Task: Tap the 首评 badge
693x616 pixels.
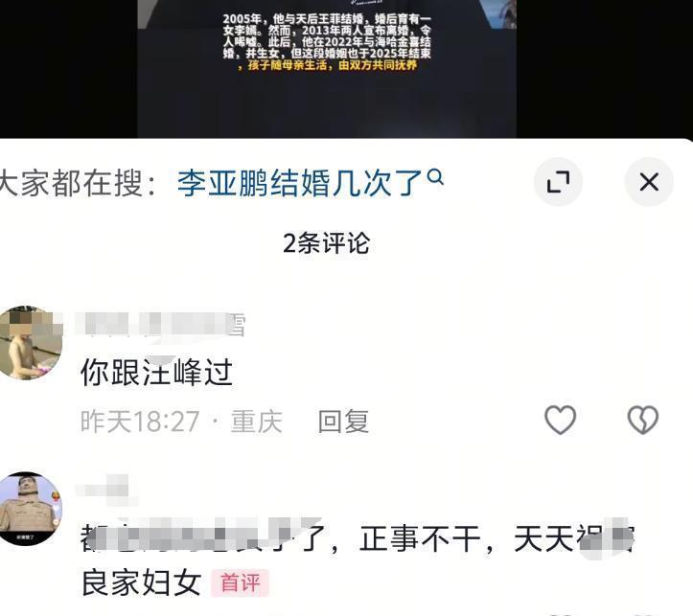Action: tap(240, 582)
